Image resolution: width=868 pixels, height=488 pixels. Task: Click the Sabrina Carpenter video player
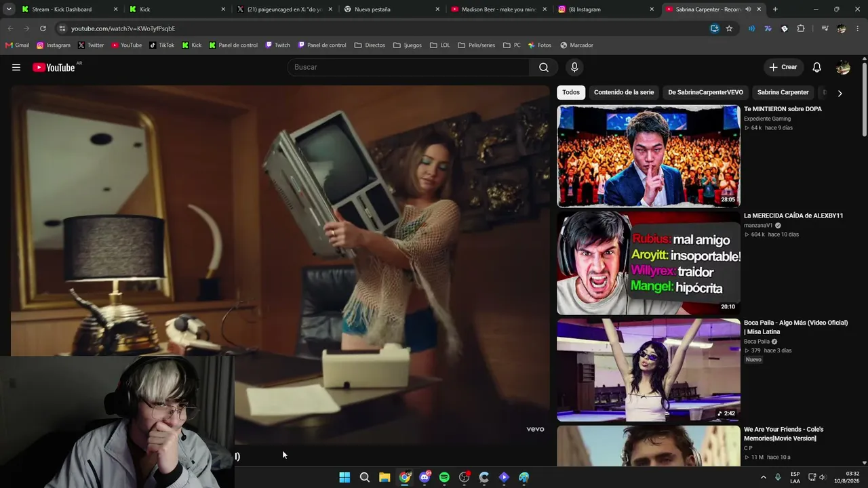pos(280,264)
